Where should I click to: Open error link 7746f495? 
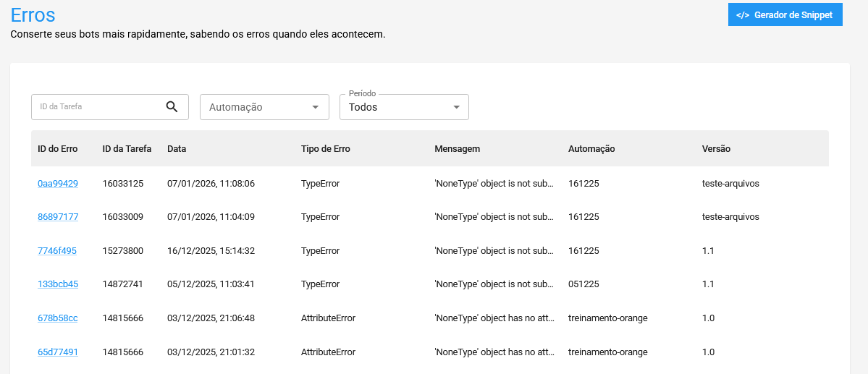(x=57, y=251)
